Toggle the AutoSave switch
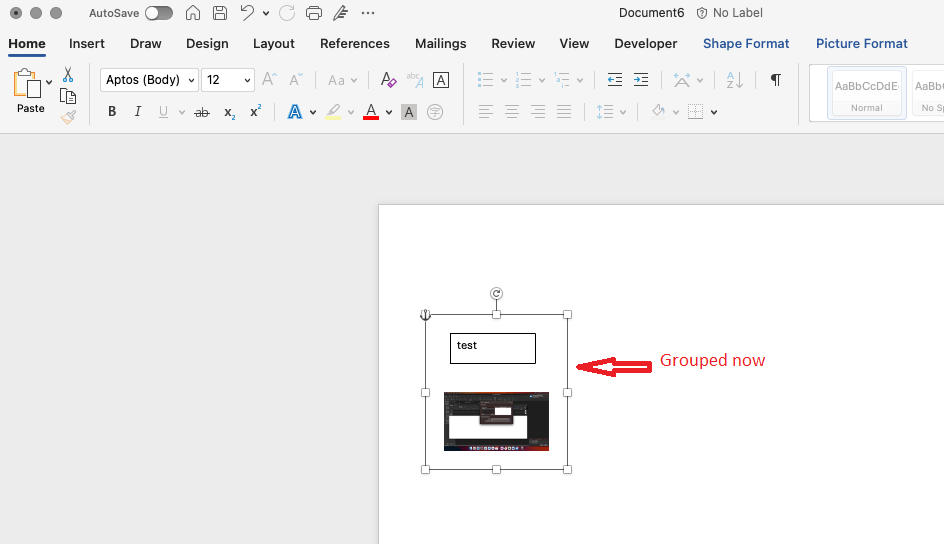The width and height of the screenshot is (944, 544). click(x=159, y=13)
